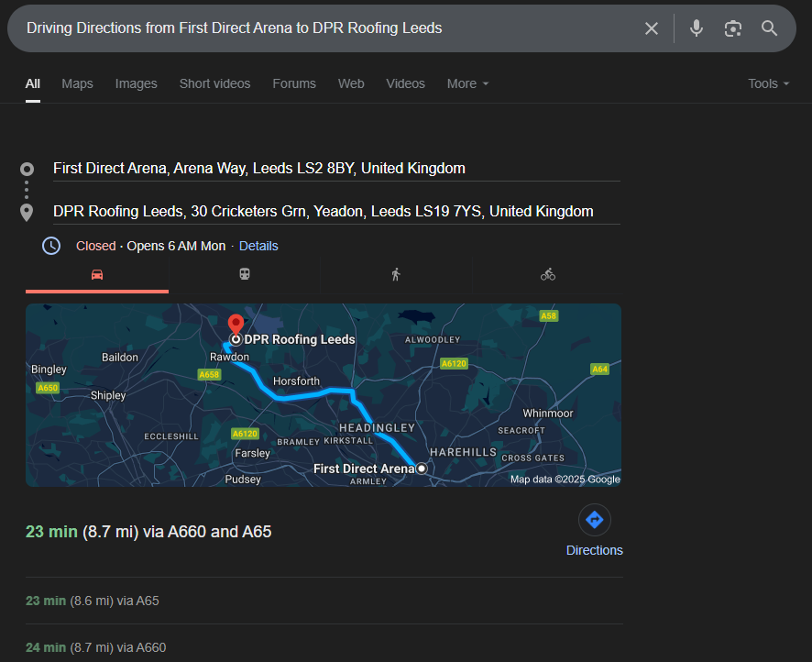Screen dimensions: 812x662
Task: Click the Alwoodley label on the map
Action: coord(433,340)
